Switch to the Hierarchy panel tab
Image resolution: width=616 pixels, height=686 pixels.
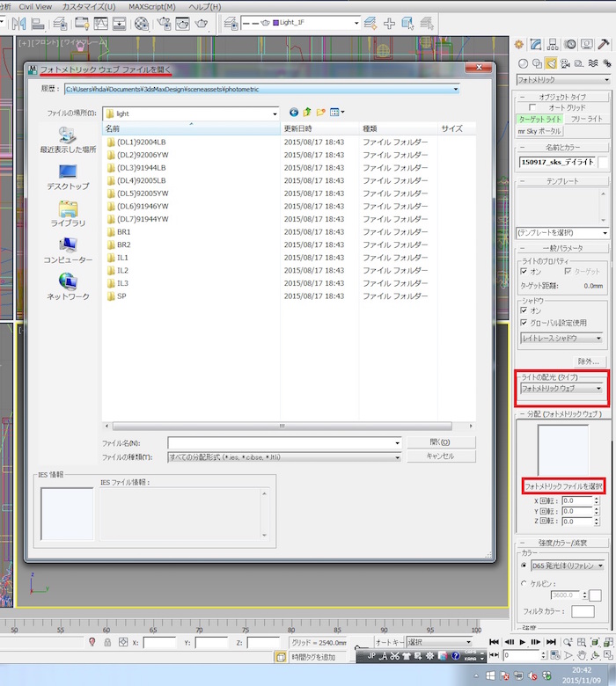553,44
